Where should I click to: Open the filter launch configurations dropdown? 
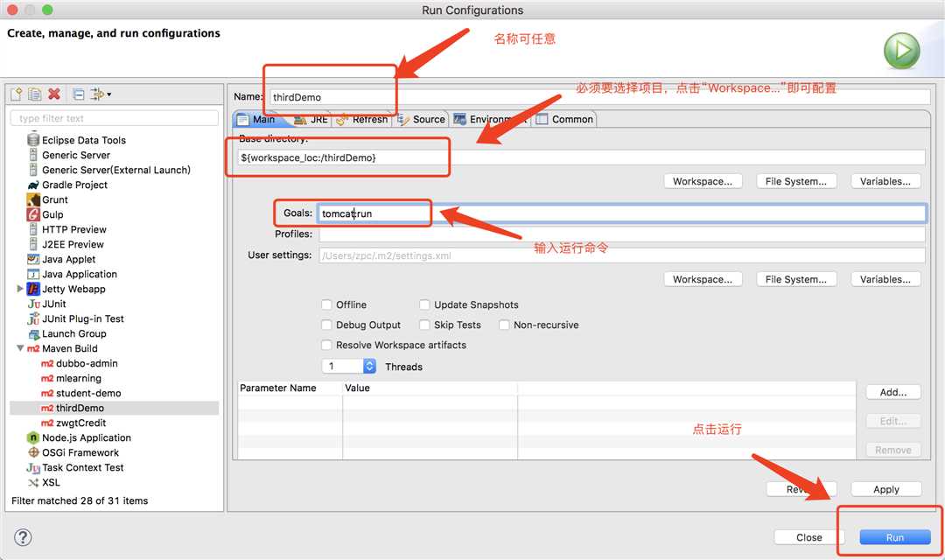tap(101, 94)
